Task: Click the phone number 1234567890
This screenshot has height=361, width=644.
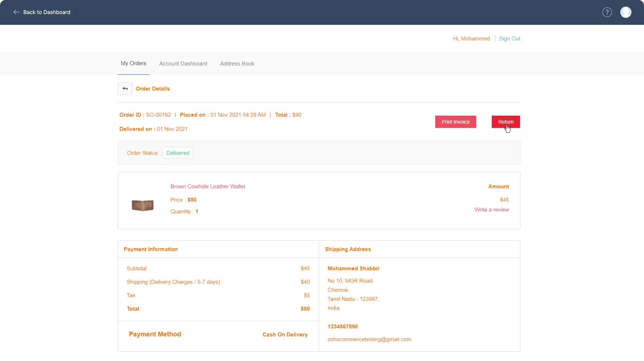Action: [x=342, y=327]
